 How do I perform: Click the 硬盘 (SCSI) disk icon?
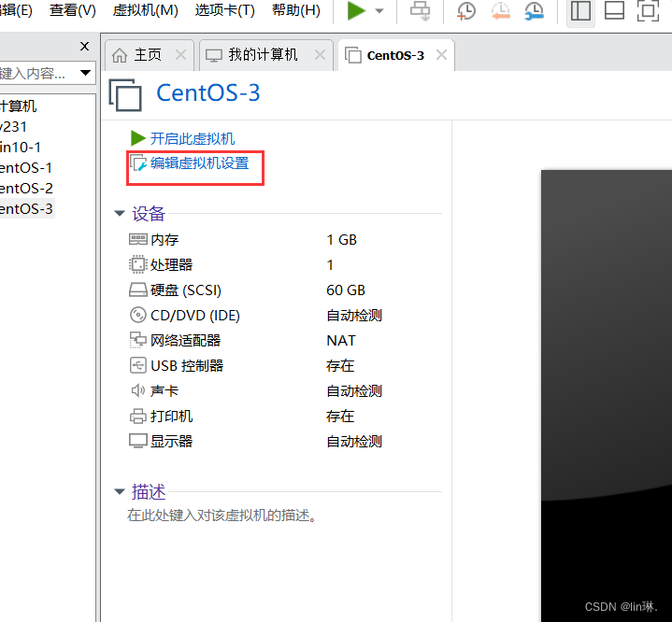[x=138, y=290]
